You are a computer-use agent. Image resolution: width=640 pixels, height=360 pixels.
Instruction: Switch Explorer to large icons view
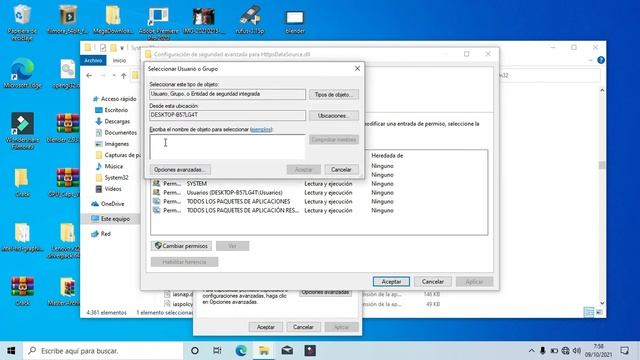point(599,312)
